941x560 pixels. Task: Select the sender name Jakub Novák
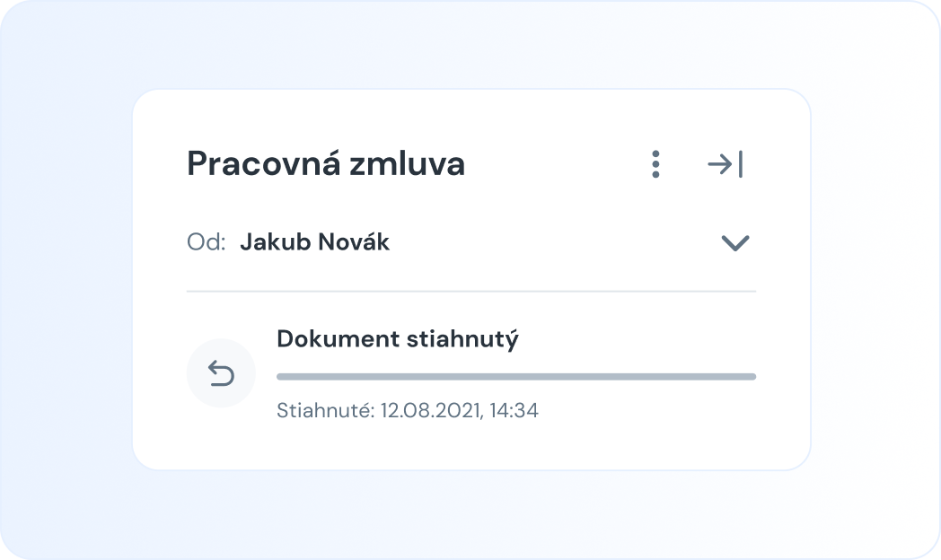pyautogui.click(x=315, y=241)
